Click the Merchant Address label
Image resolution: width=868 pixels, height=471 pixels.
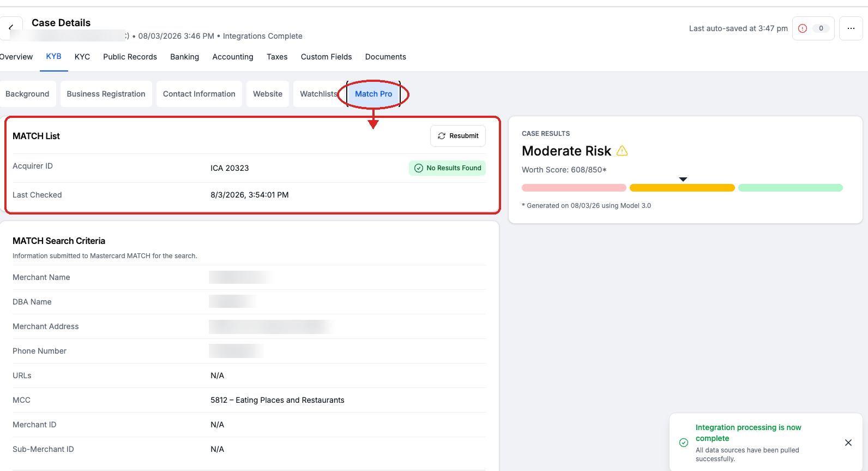(x=46, y=326)
